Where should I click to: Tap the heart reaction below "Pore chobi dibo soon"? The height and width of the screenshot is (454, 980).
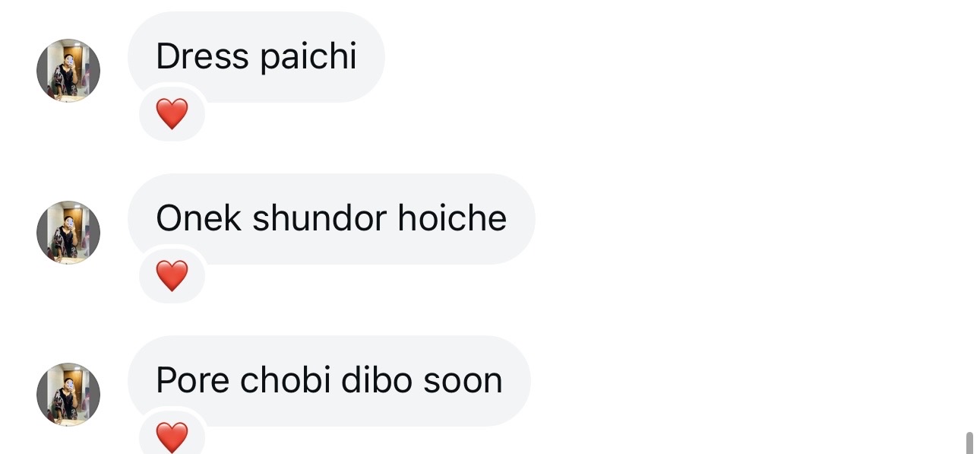point(172,437)
